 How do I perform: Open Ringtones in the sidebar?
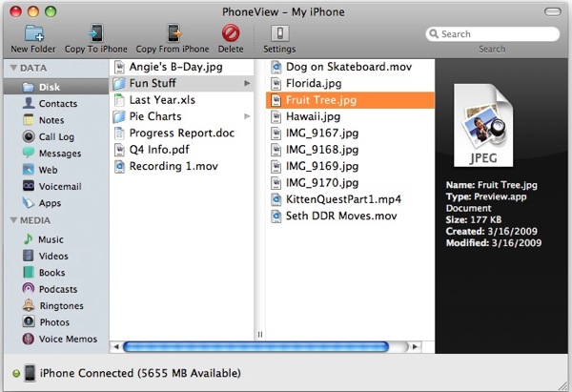56,306
